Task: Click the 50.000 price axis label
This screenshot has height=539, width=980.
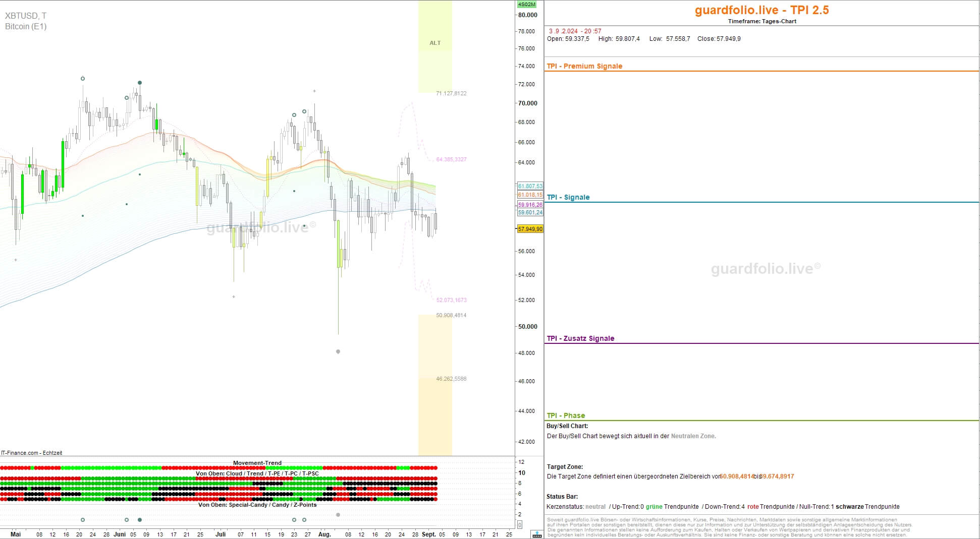Action: coord(528,327)
